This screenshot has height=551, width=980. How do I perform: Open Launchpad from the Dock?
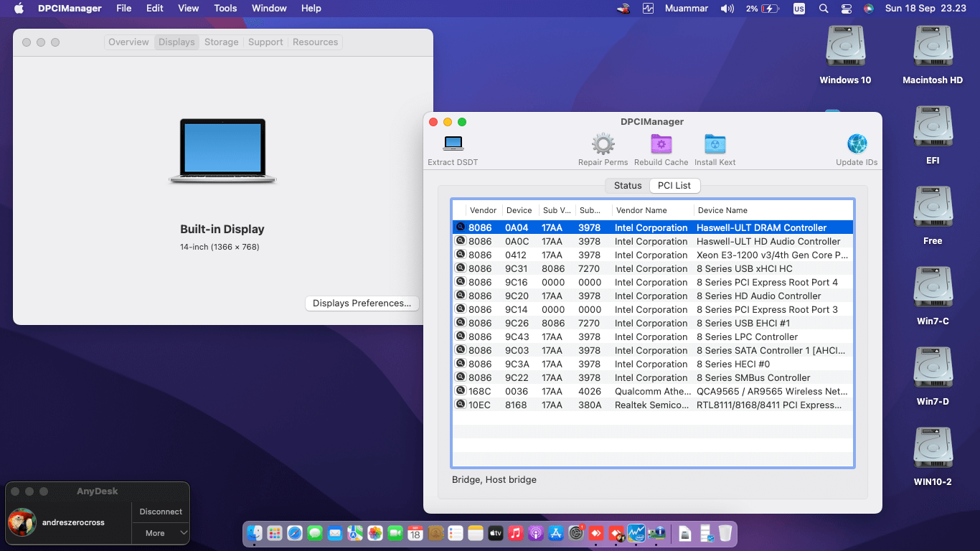[275, 533]
